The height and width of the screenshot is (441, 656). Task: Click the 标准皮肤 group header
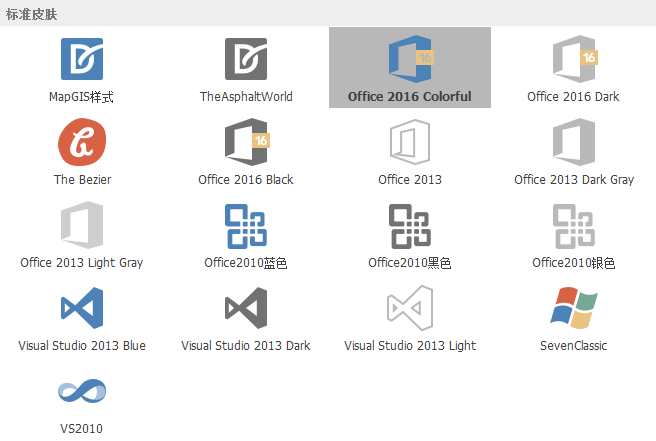pos(32,14)
